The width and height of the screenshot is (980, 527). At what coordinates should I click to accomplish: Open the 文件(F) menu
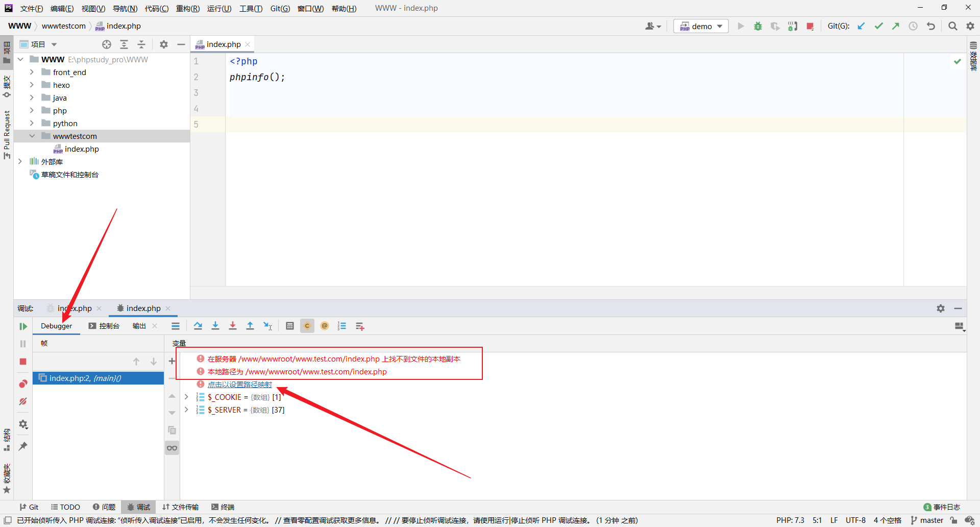click(x=32, y=8)
